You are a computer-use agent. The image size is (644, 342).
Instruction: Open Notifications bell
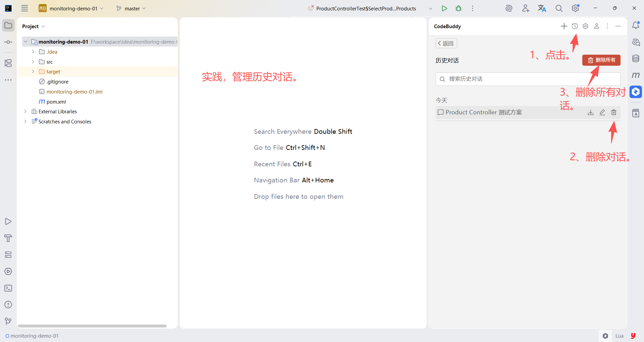point(636,25)
